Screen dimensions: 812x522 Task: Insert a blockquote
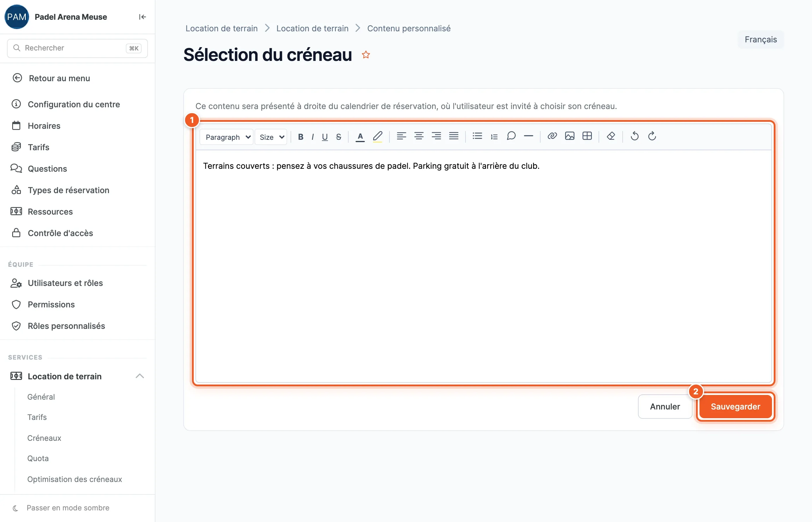point(511,136)
